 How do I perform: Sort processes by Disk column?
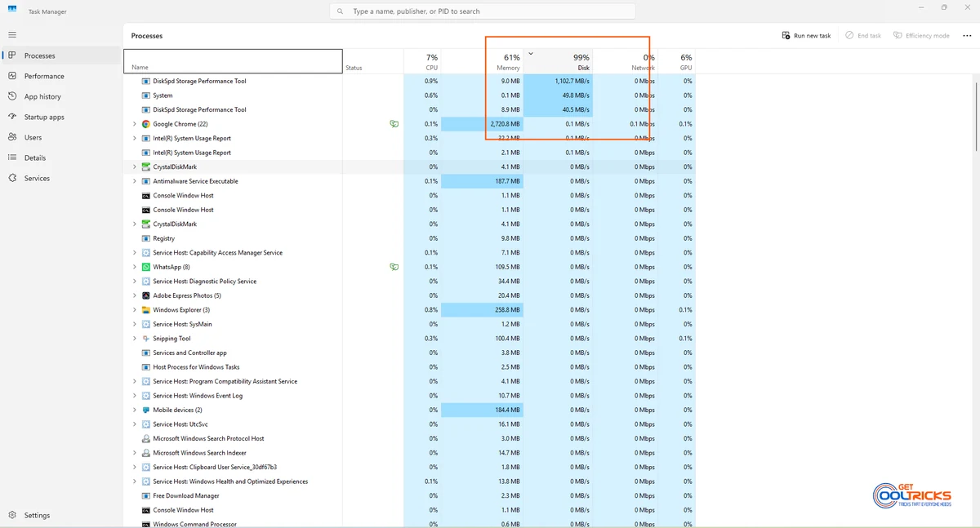click(x=559, y=61)
